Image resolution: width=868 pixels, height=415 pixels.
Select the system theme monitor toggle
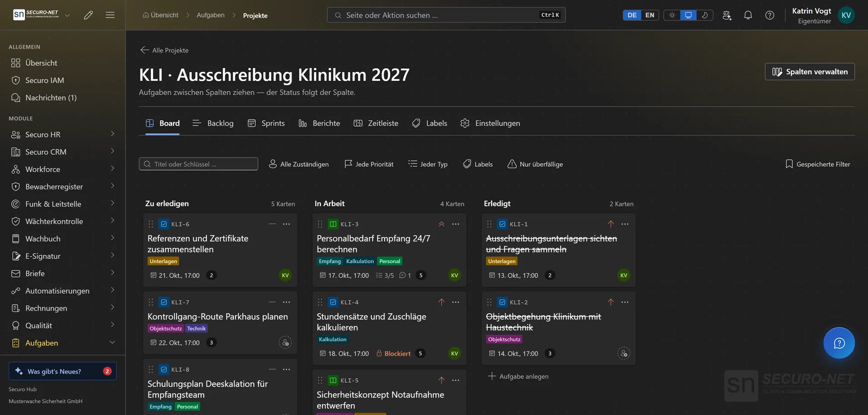pyautogui.click(x=688, y=15)
